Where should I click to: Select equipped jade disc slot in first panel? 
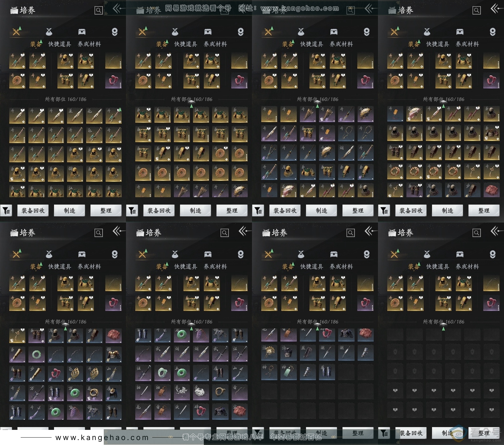coord(17,81)
